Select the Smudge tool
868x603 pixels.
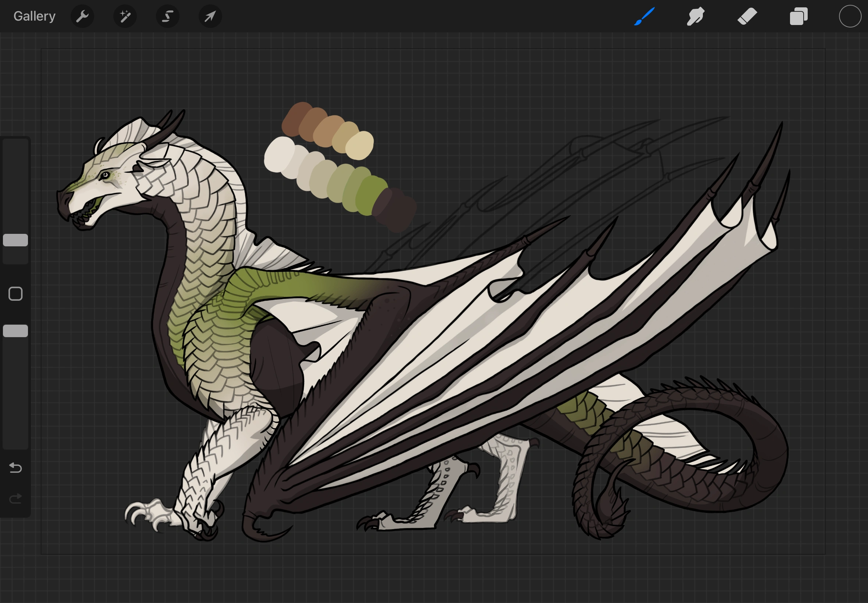pyautogui.click(x=695, y=16)
